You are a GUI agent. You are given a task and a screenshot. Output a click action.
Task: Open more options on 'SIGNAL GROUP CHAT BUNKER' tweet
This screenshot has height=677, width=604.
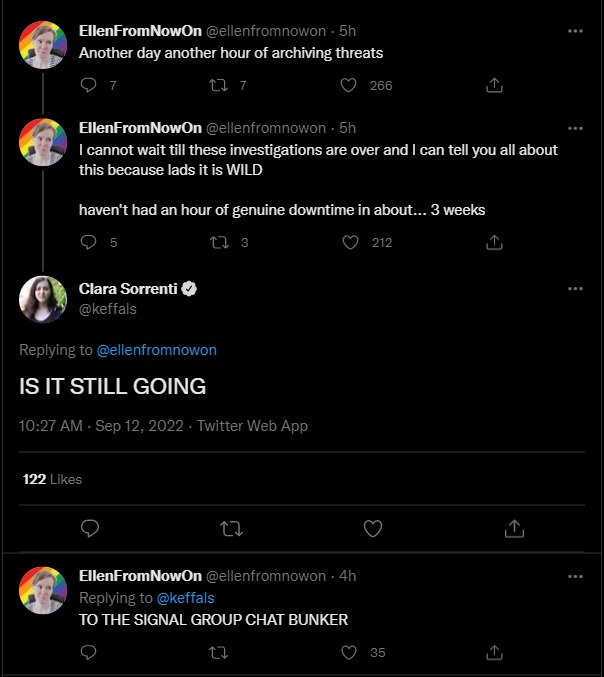(575, 577)
